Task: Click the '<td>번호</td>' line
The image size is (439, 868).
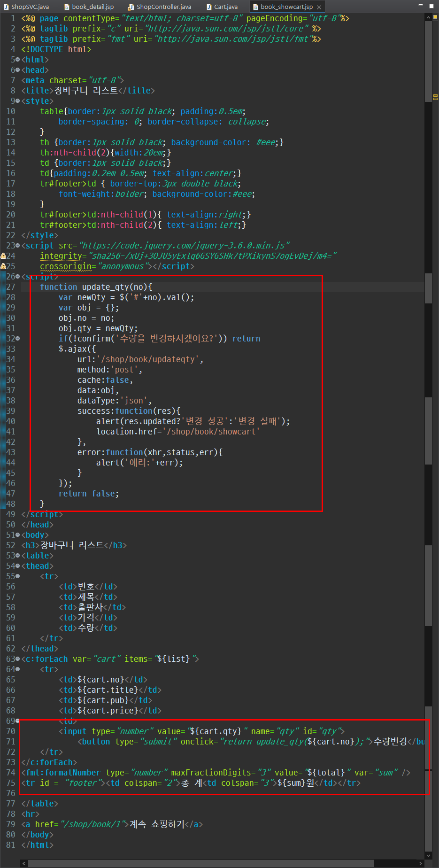Action: (88, 586)
